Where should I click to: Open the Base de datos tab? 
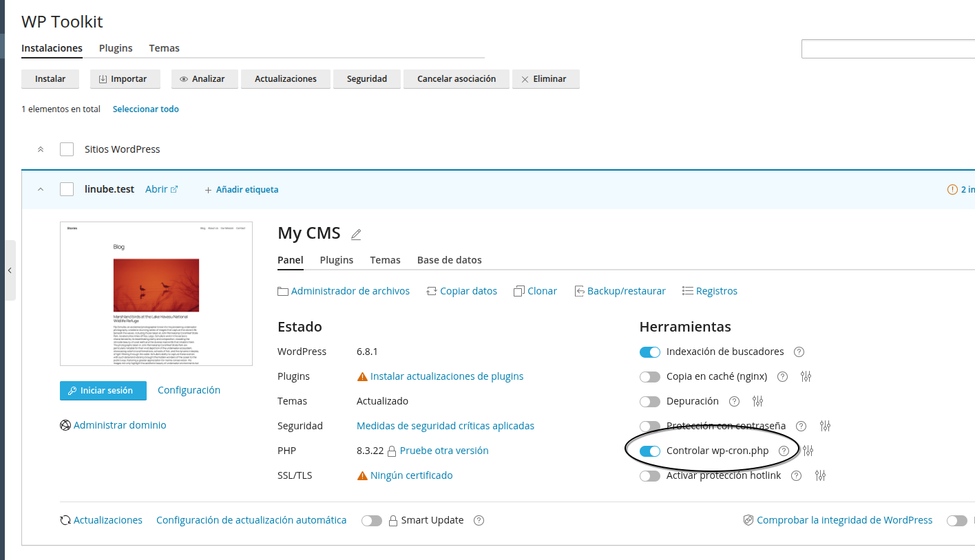pos(450,260)
